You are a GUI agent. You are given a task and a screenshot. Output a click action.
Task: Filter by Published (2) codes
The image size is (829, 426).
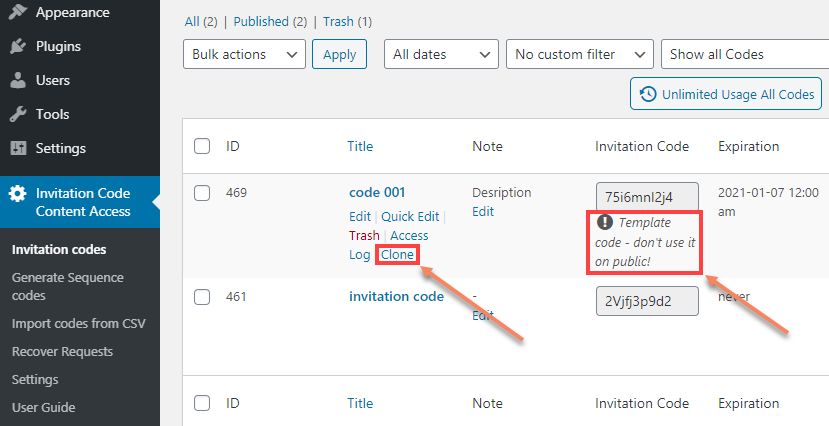(270, 22)
